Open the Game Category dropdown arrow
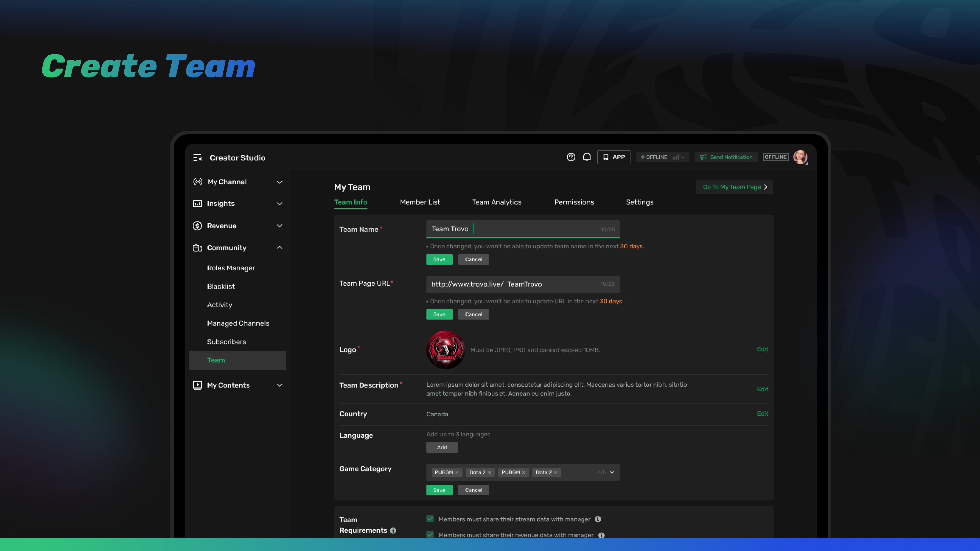The width and height of the screenshot is (980, 551). click(x=612, y=472)
